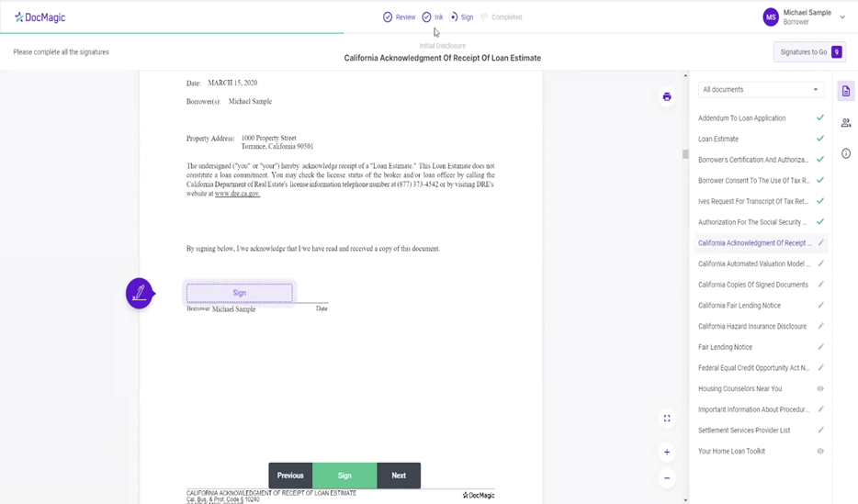
Task: Click the scrollbar up arrow
Action: (x=685, y=75)
